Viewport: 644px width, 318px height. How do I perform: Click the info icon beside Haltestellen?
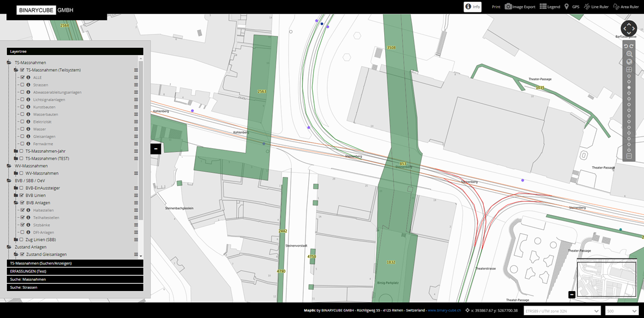click(x=28, y=210)
